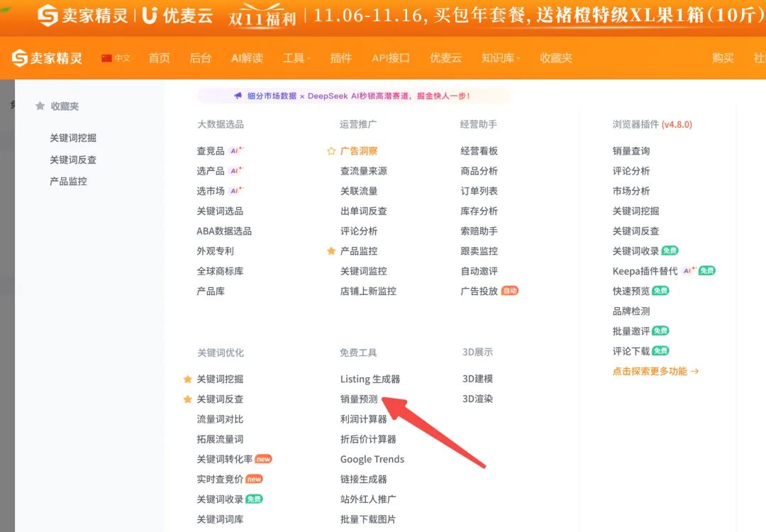Open 订单列表
766x532 pixels.
[x=479, y=191]
